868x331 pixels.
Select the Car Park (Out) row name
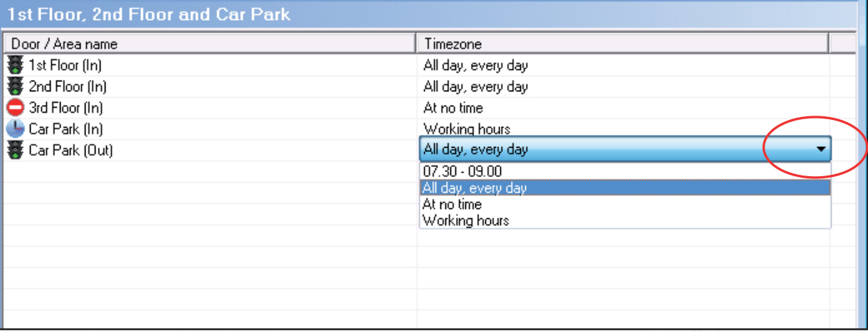pyautogui.click(x=71, y=151)
